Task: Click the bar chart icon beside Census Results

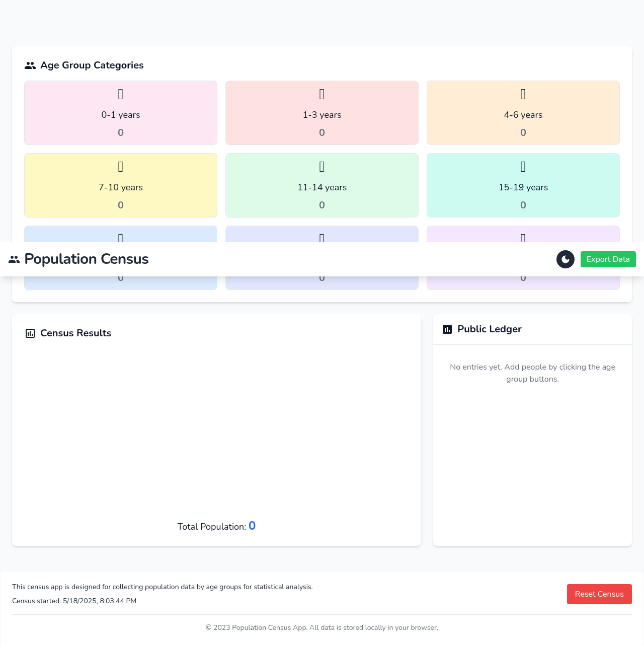Action: tap(30, 333)
